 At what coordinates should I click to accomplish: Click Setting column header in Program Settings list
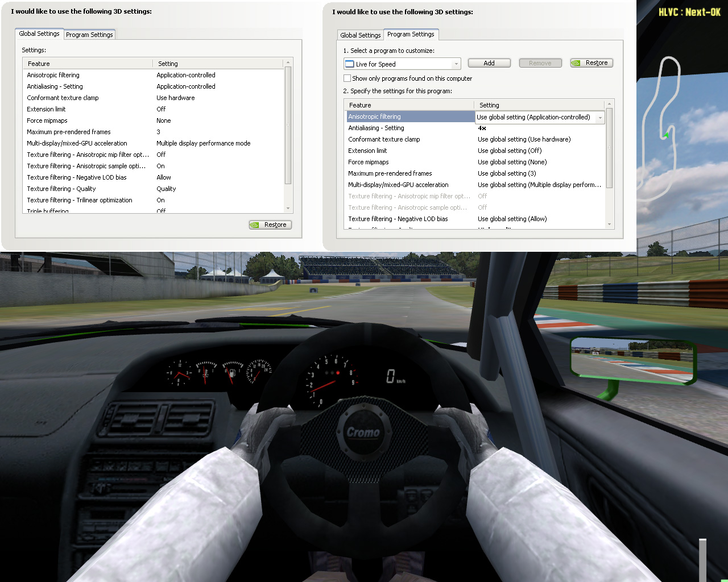(x=540, y=105)
